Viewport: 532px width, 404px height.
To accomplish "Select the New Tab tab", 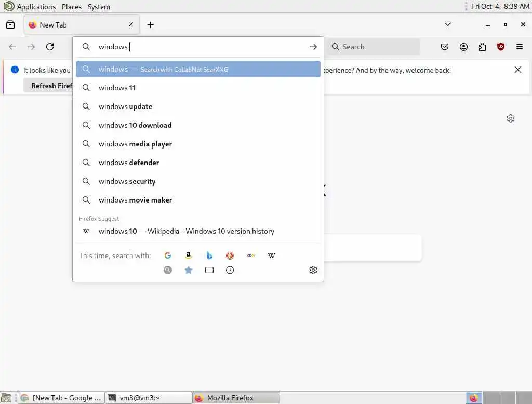I will (x=82, y=25).
